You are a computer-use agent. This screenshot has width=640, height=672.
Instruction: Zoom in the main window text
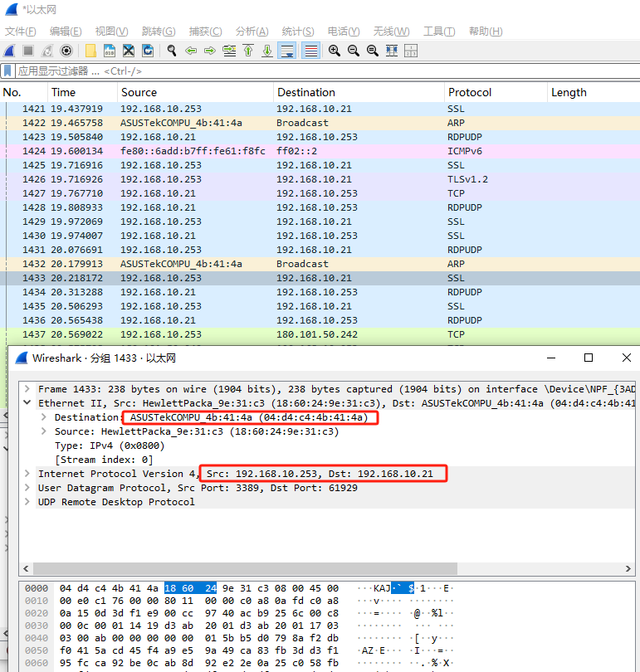(x=335, y=51)
